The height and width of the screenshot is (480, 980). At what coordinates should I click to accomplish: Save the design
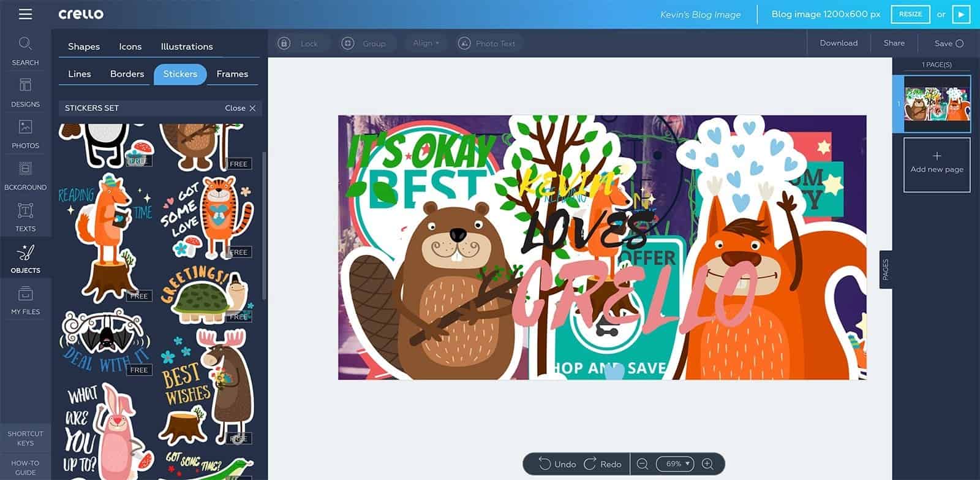point(949,43)
